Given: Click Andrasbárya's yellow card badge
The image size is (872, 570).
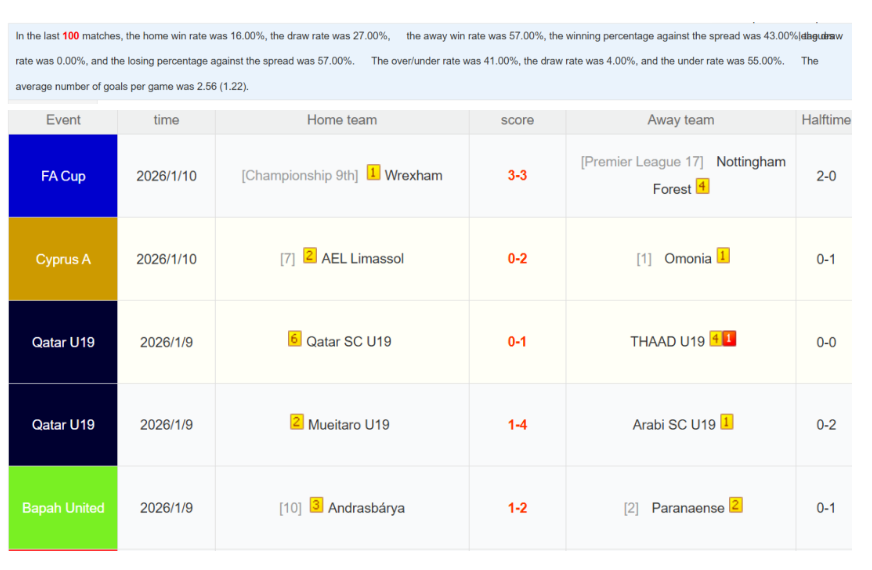Looking at the screenshot, I should click(x=316, y=505).
